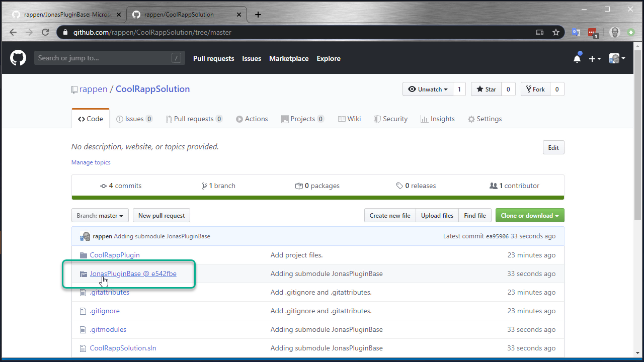Click the Edit description button
This screenshot has height=362, width=644.
point(553,148)
